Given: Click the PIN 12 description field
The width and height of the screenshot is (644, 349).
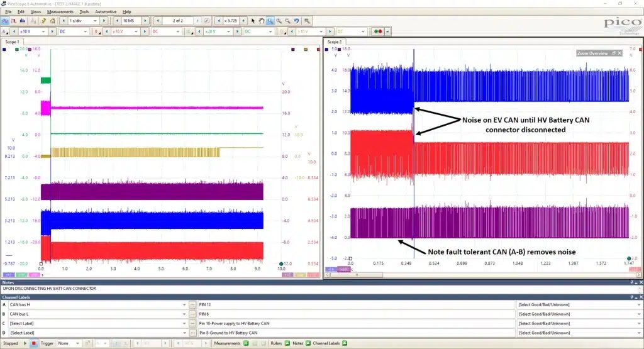Looking at the screenshot, I should coord(356,304).
